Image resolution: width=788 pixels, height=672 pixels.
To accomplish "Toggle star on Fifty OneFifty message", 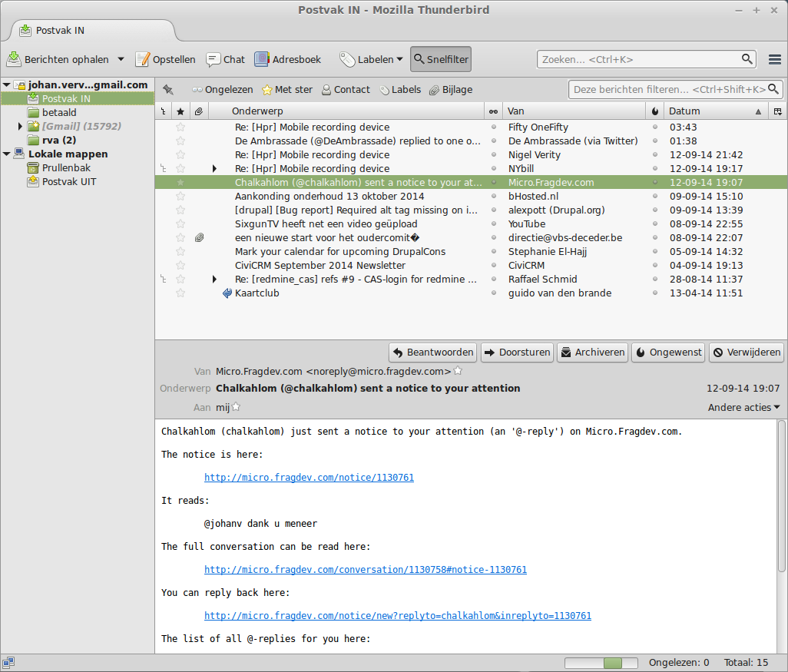I will [180, 127].
